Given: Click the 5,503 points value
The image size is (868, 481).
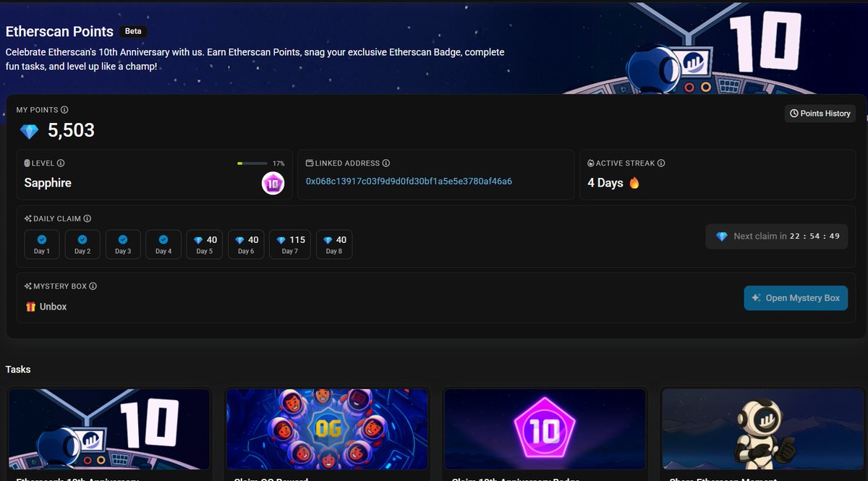Looking at the screenshot, I should 71,130.
